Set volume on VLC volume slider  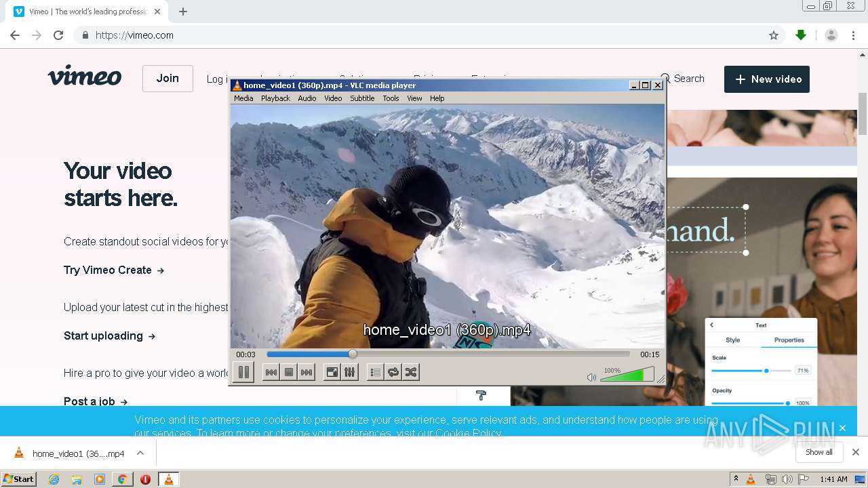click(x=627, y=375)
